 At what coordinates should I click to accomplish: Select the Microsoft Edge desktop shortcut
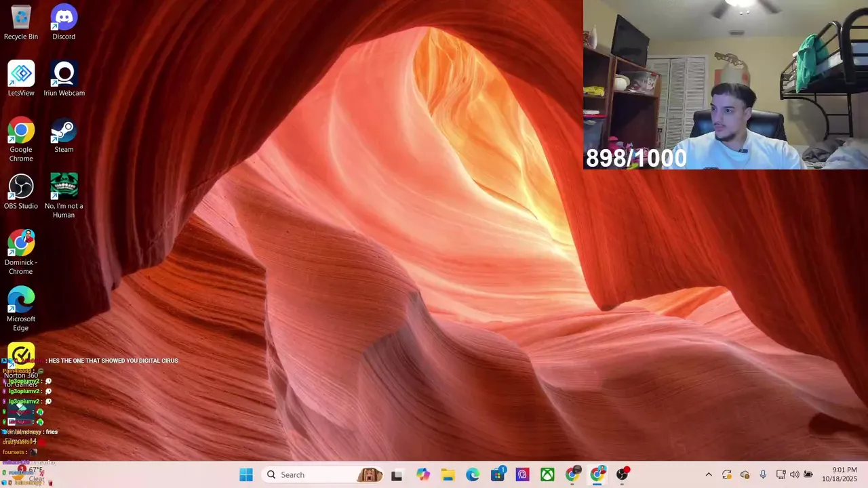(21, 310)
